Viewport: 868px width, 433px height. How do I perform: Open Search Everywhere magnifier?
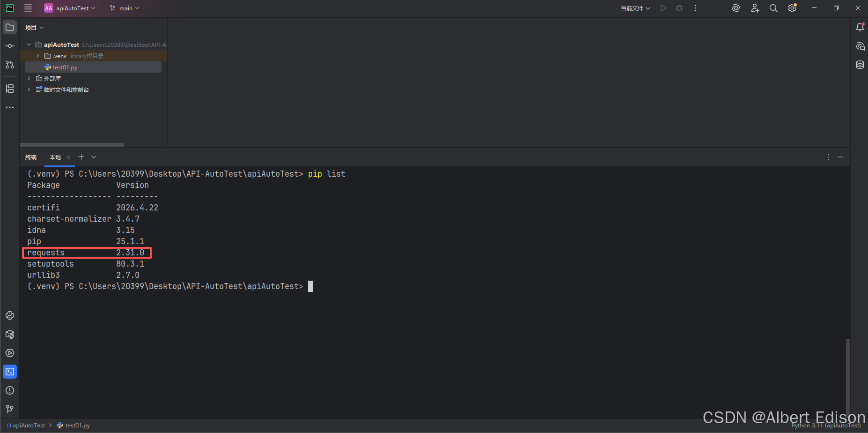[773, 8]
